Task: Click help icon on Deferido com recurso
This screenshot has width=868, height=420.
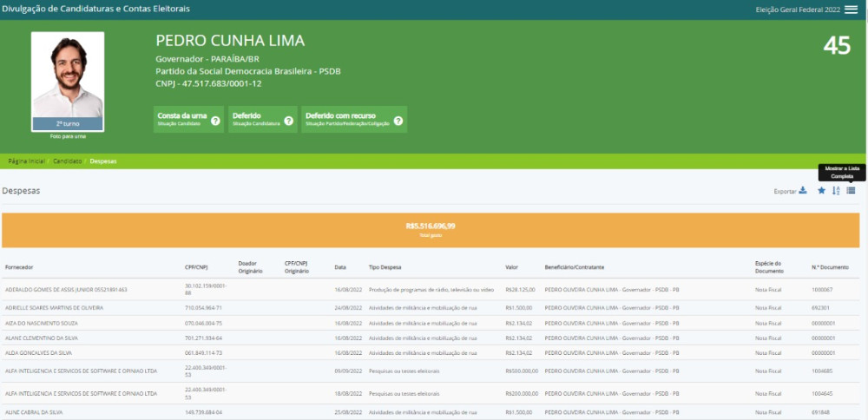Action: (398, 121)
